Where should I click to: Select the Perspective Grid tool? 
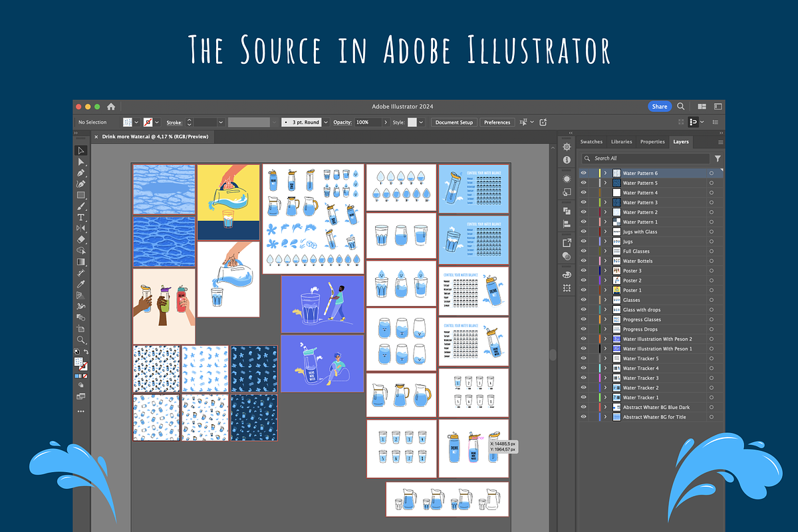[81, 295]
